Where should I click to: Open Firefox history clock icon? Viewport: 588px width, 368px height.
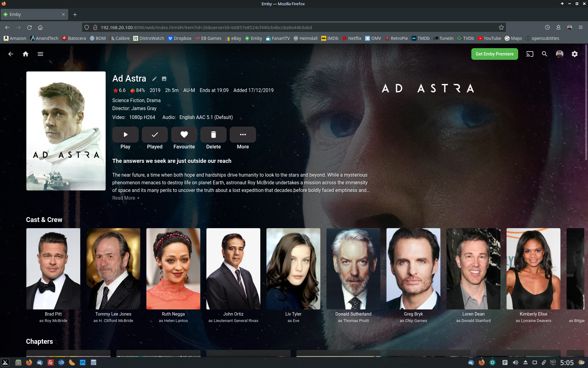coord(547,27)
